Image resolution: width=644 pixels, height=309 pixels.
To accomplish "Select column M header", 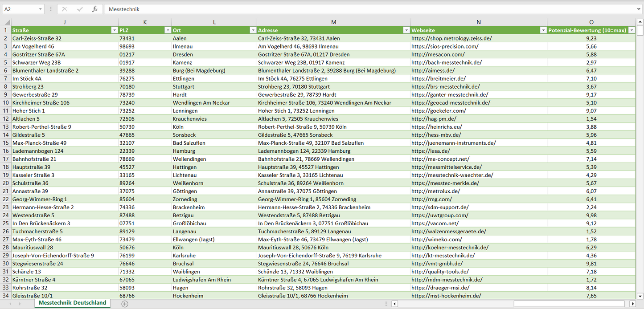I will click(333, 22).
